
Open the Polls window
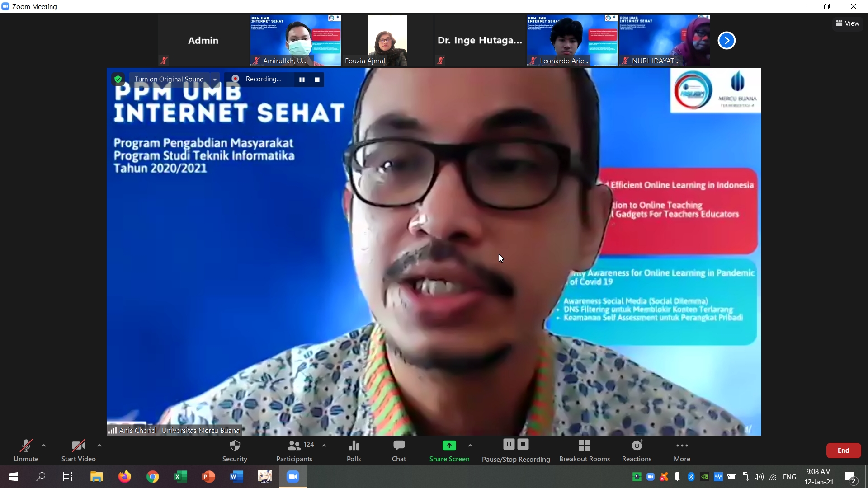354,450
